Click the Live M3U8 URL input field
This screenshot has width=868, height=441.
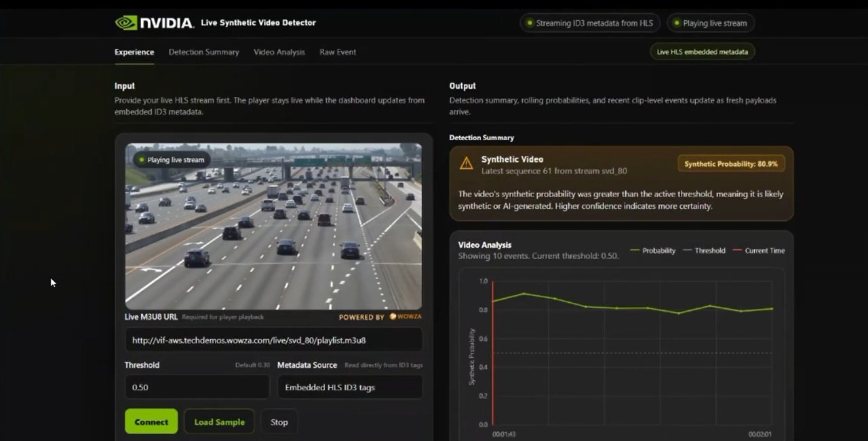273,340
